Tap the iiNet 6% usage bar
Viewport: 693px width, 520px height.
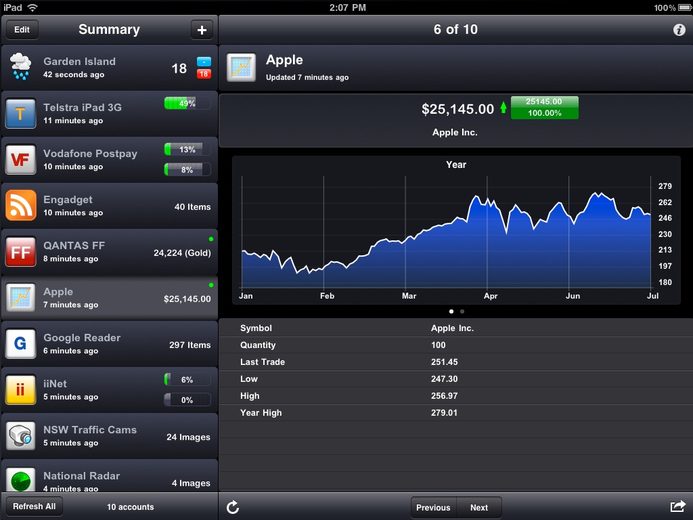187,380
